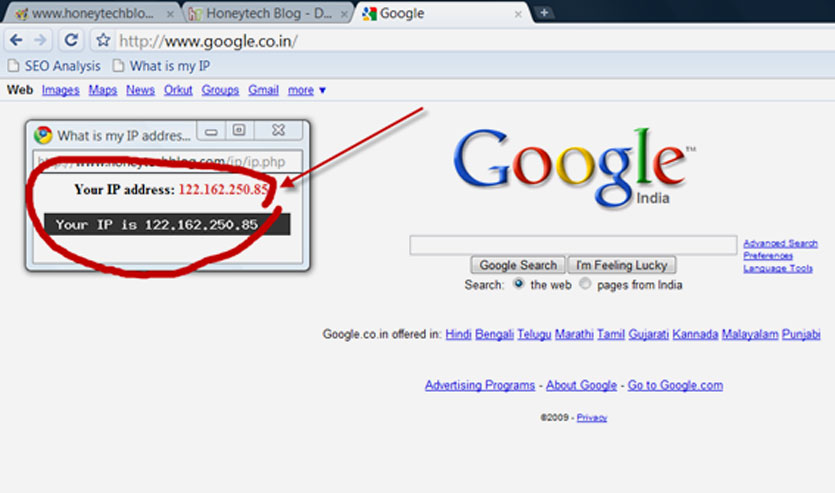Minimize the What is my IP popup window
This screenshot has width=835, height=493.
point(211,131)
